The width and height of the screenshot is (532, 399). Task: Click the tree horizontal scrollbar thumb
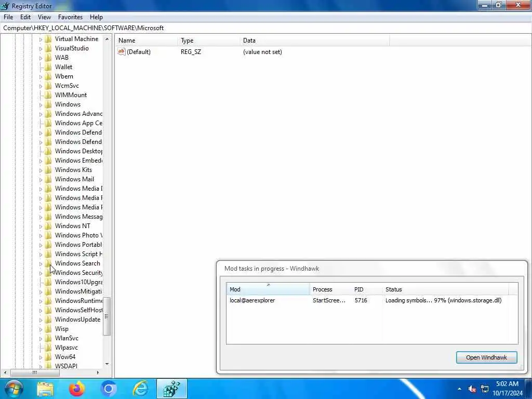[x=35, y=373]
